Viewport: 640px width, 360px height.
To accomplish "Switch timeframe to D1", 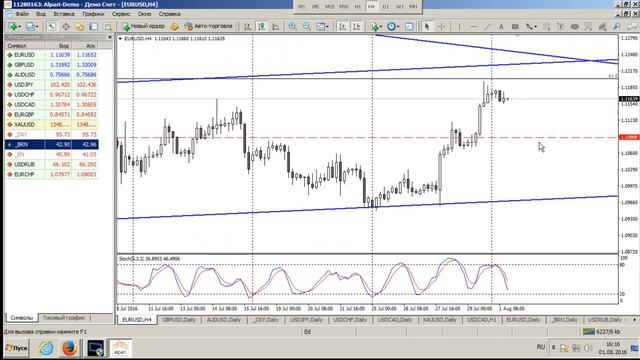I will [x=385, y=7].
